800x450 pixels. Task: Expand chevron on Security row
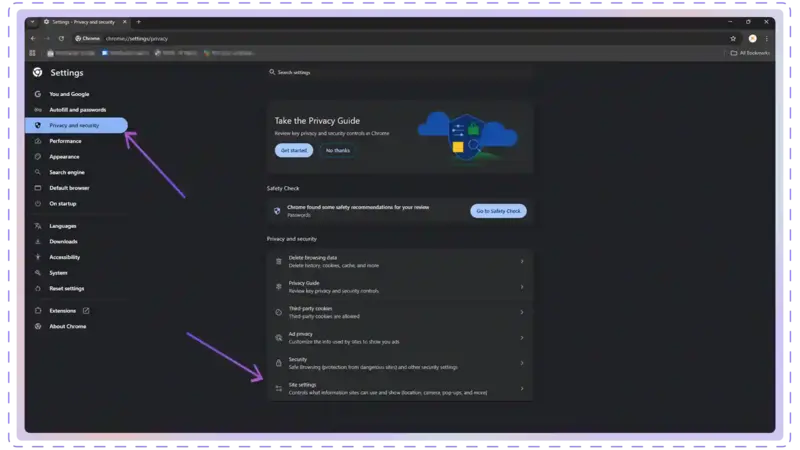click(x=522, y=363)
